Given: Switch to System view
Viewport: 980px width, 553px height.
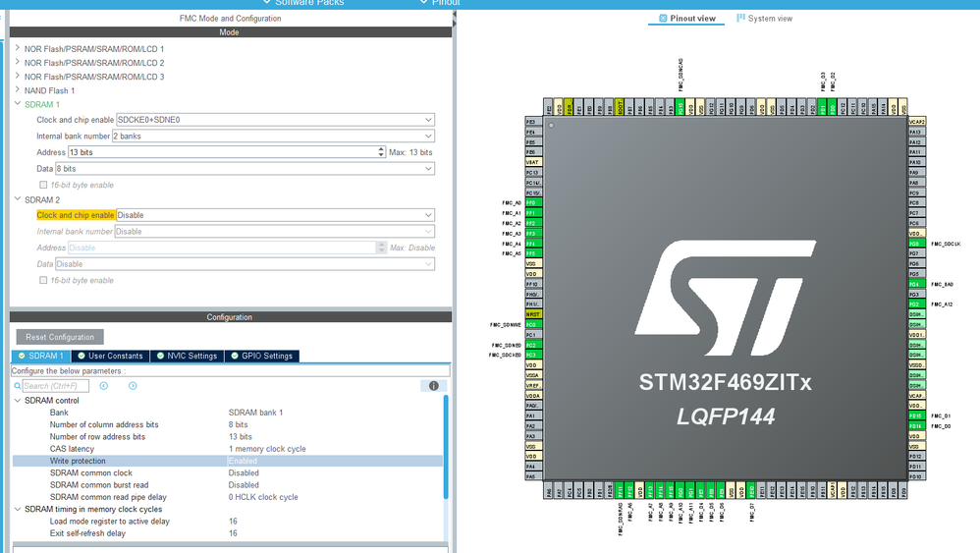Looking at the screenshot, I should (x=764, y=18).
